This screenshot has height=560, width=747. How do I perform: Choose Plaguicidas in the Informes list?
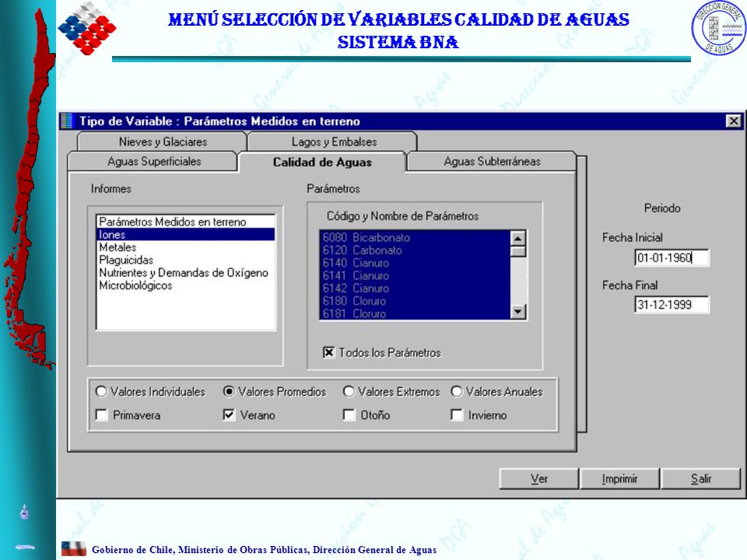point(185,260)
